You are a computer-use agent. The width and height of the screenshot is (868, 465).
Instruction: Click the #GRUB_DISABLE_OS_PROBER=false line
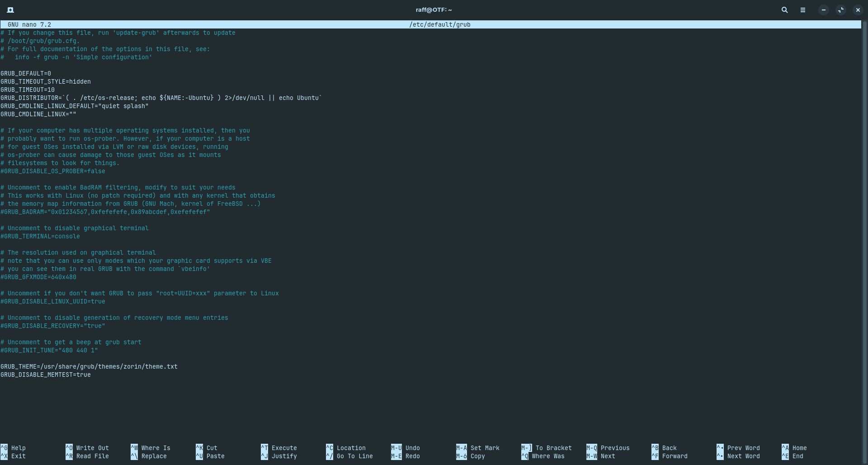[x=53, y=171]
